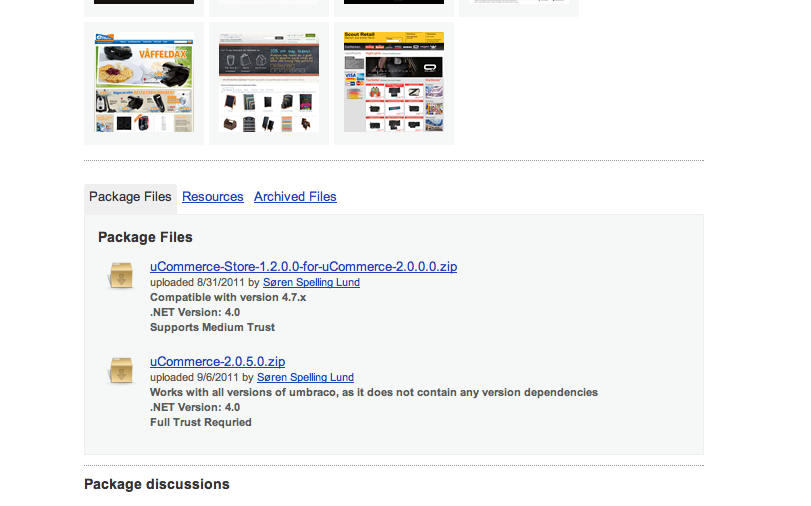Click '.NET Version: 4.0' under uCommerce-Store file
The image size is (811, 506).
195,312
